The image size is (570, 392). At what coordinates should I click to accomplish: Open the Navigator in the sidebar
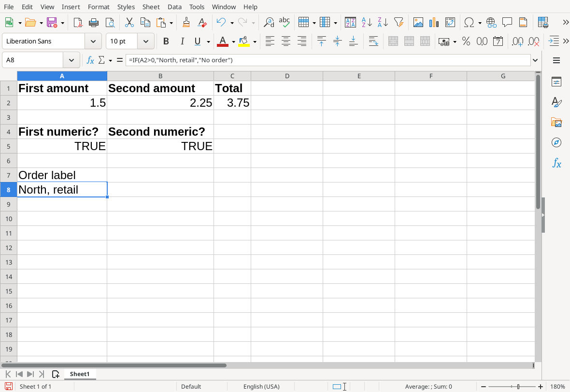click(556, 142)
